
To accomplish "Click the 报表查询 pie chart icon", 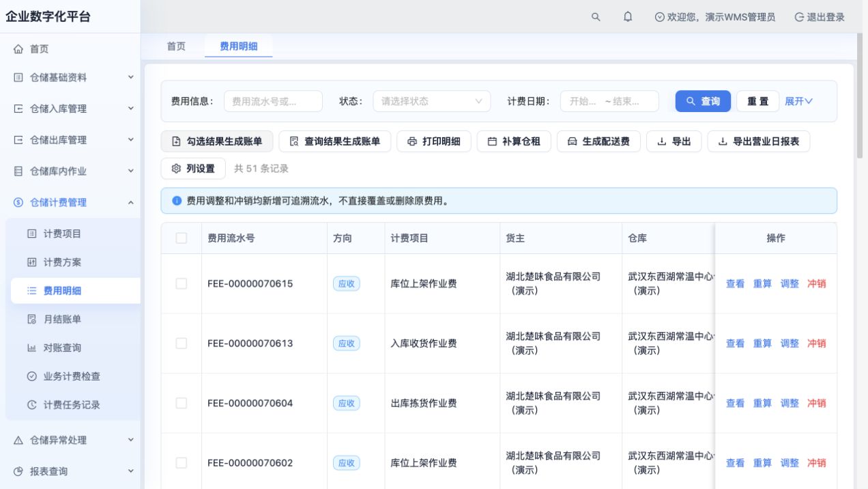I will point(18,471).
